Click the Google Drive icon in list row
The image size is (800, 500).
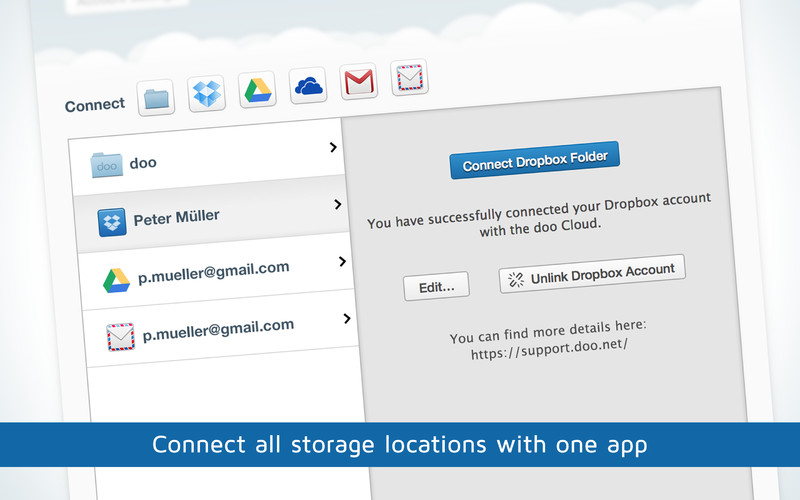[116, 280]
